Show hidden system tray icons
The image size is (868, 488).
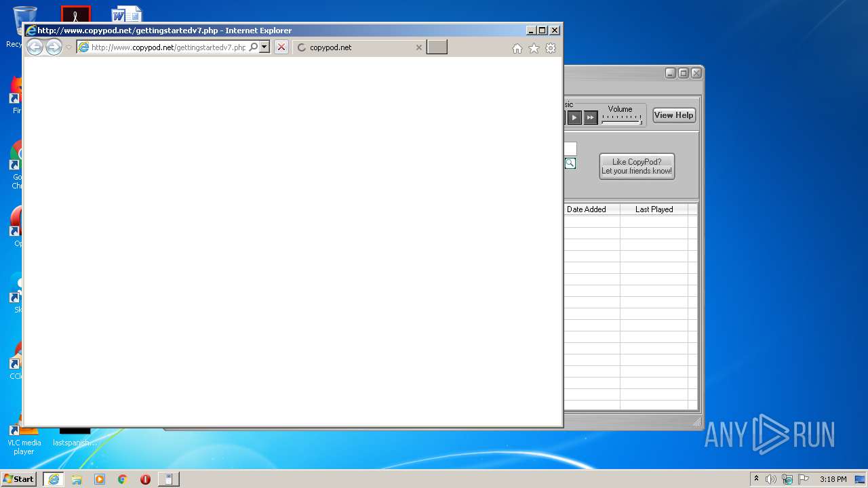(756, 479)
